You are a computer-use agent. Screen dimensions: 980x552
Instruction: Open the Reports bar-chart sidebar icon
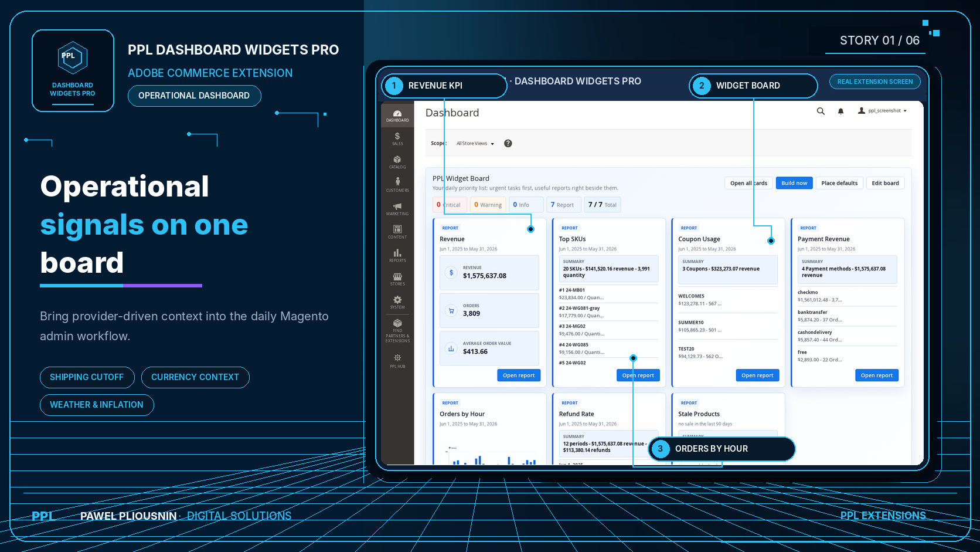click(x=397, y=256)
